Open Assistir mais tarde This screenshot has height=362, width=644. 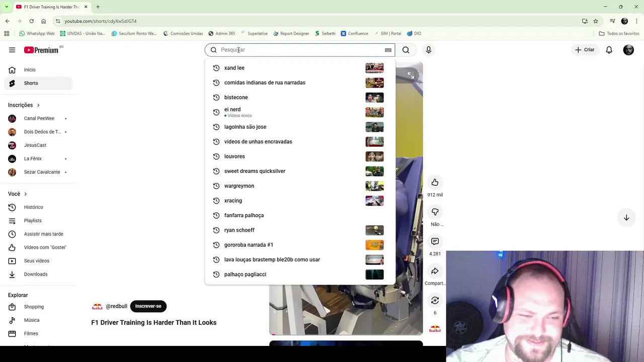pos(38,234)
